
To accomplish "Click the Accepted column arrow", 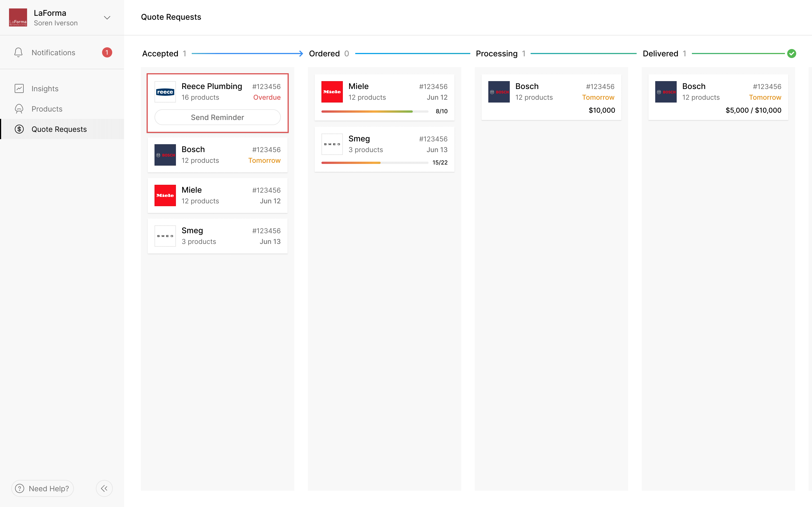I will point(301,54).
